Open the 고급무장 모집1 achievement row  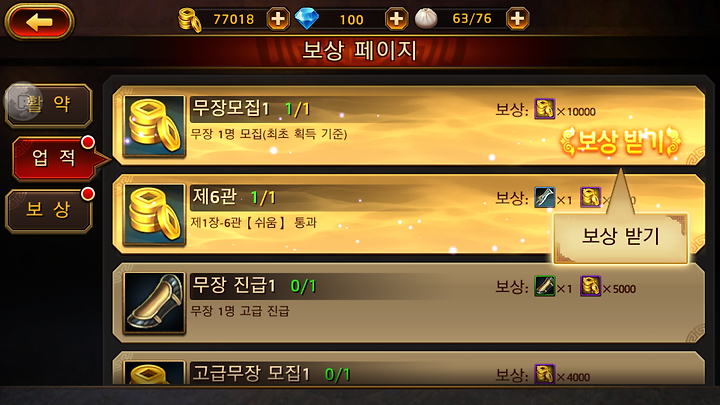[409, 368]
